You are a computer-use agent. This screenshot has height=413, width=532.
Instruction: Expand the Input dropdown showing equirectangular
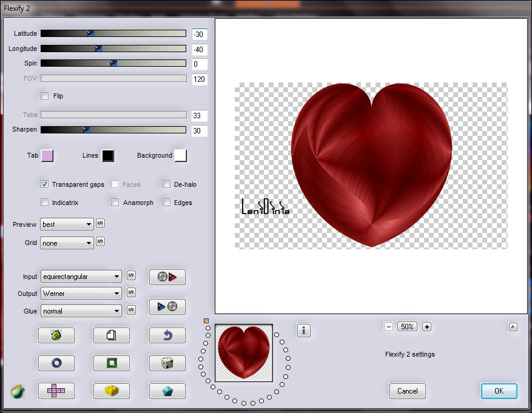pyautogui.click(x=81, y=277)
